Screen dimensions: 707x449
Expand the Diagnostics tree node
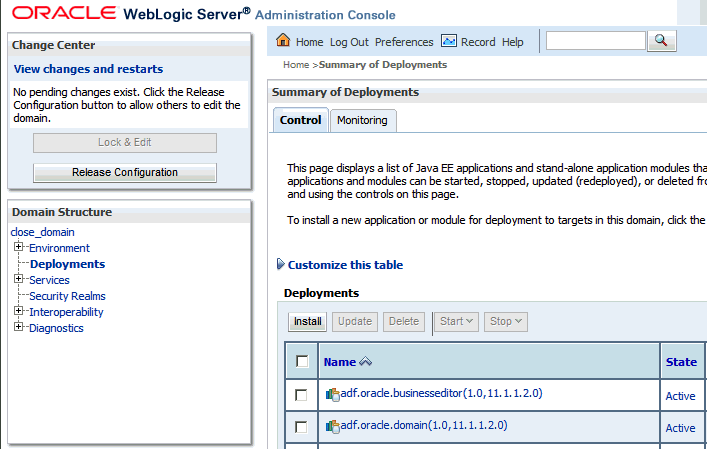(19, 327)
